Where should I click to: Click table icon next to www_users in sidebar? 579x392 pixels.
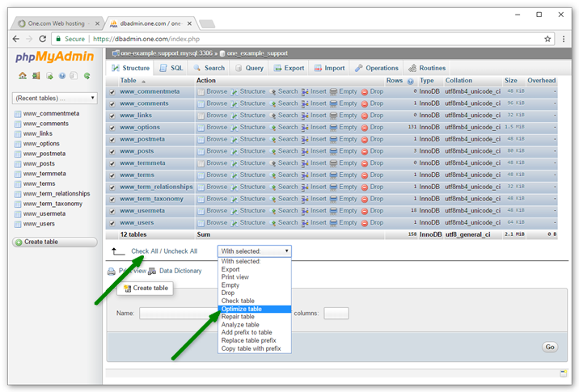pyautogui.click(x=17, y=224)
